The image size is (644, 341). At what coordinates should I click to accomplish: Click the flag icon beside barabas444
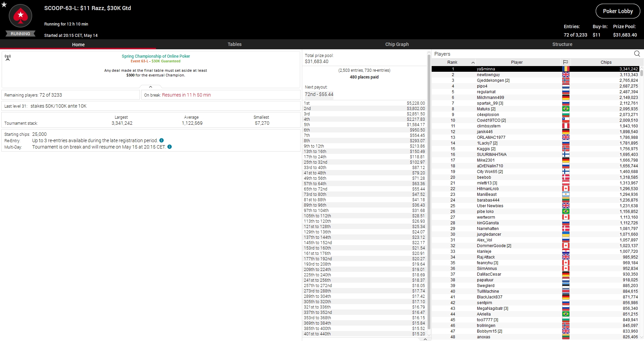pos(566,200)
